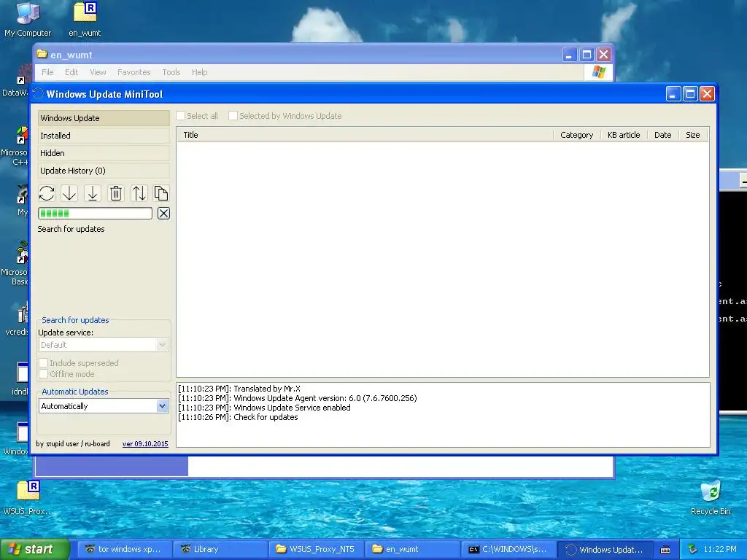This screenshot has height=560, width=747.
Task: Open View menu in en_wumt window
Action: 98,72
